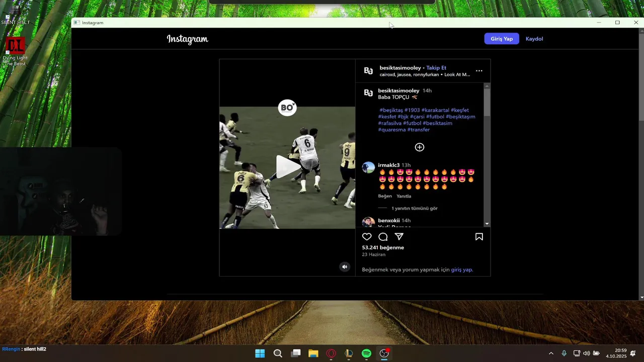Open the notifications bell icon

[633, 353]
